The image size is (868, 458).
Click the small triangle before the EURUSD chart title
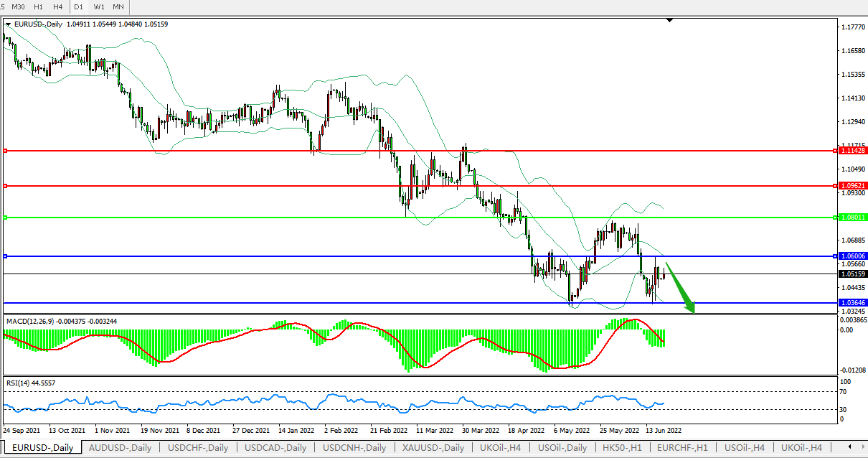click(x=8, y=24)
